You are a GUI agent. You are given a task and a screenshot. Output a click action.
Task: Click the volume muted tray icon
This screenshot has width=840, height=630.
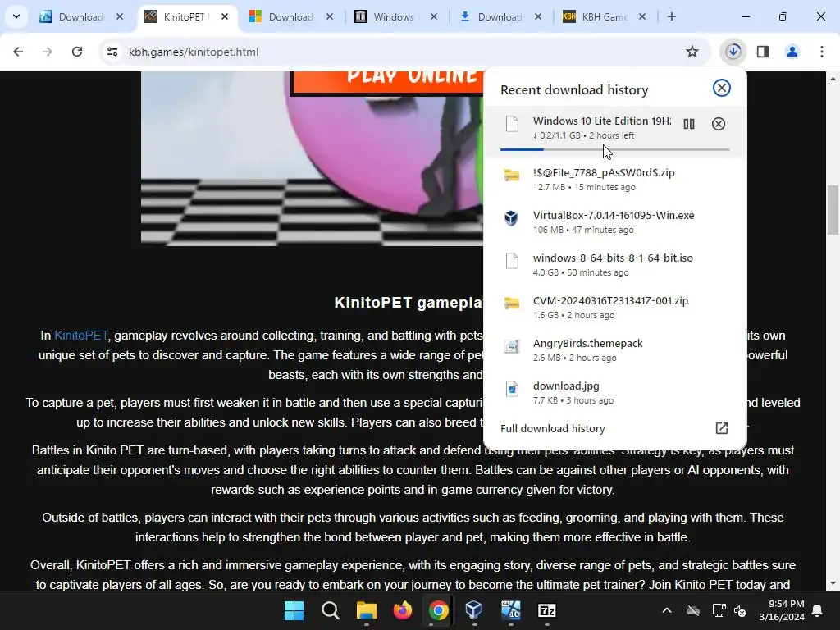pyautogui.click(x=740, y=610)
